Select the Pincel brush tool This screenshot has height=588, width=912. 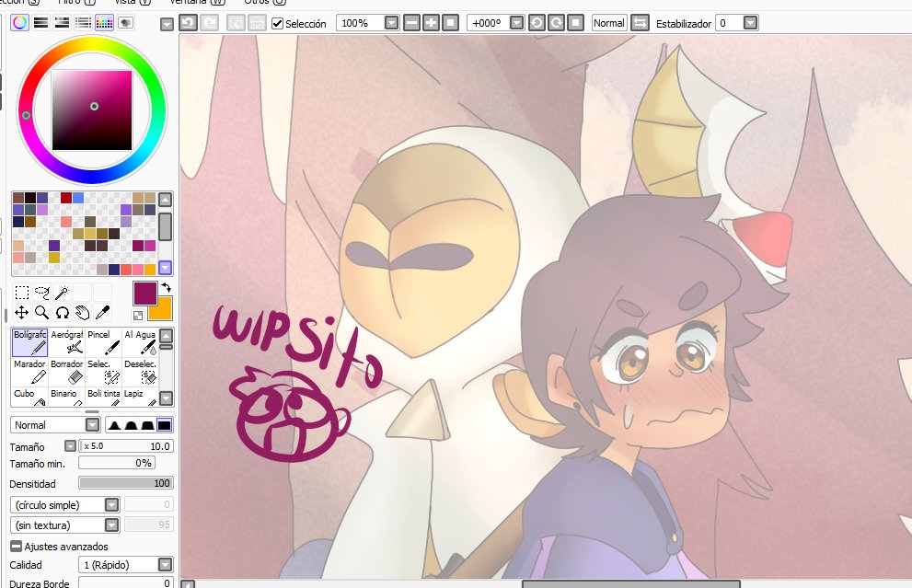coord(103,342)
